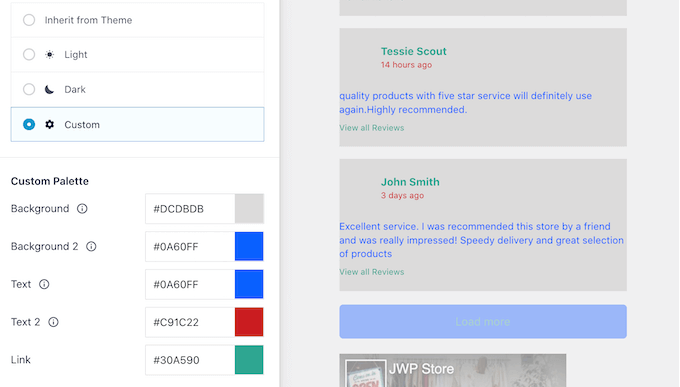
Task: Click the Link label in palette
Action: [21, 360]
